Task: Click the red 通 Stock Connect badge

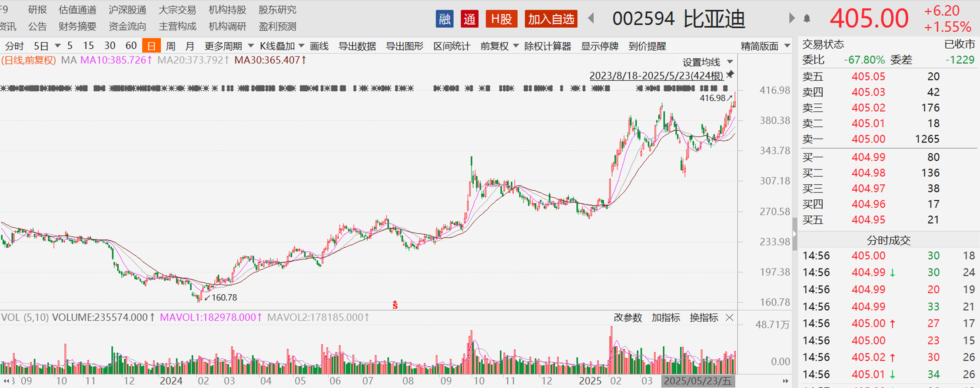Action: pyautogui.click(x=469, y=19)
